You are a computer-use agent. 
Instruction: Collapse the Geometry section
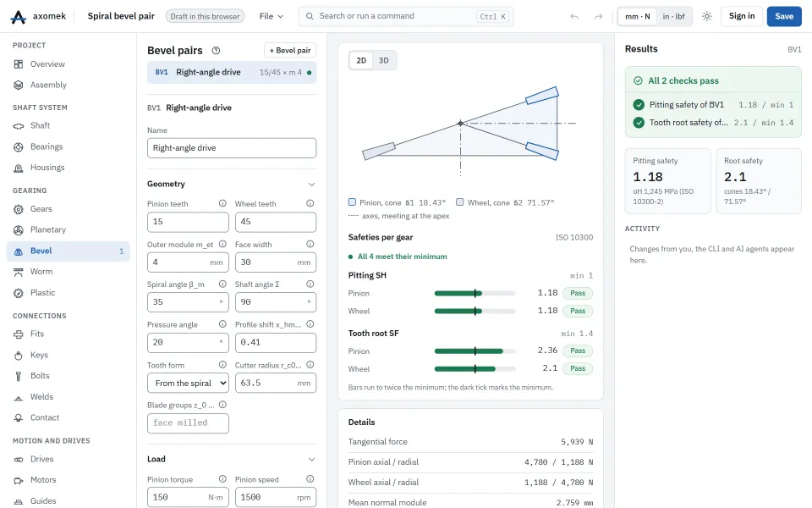(311, 185)
